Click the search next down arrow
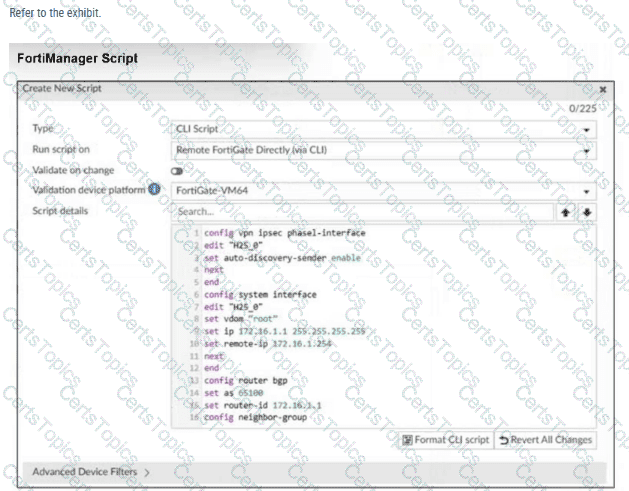 pos(588,212)
